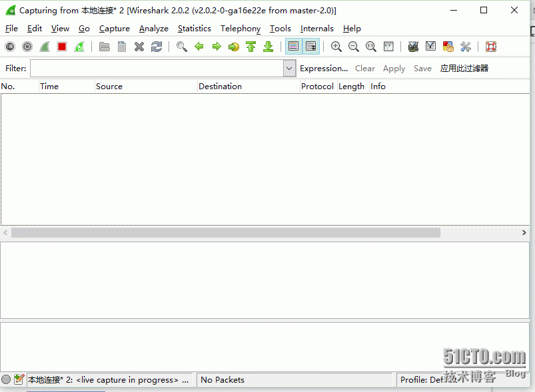The image size is (535, 392).
Task: Open help lifebuoy icon
Action: click(490, 47)
